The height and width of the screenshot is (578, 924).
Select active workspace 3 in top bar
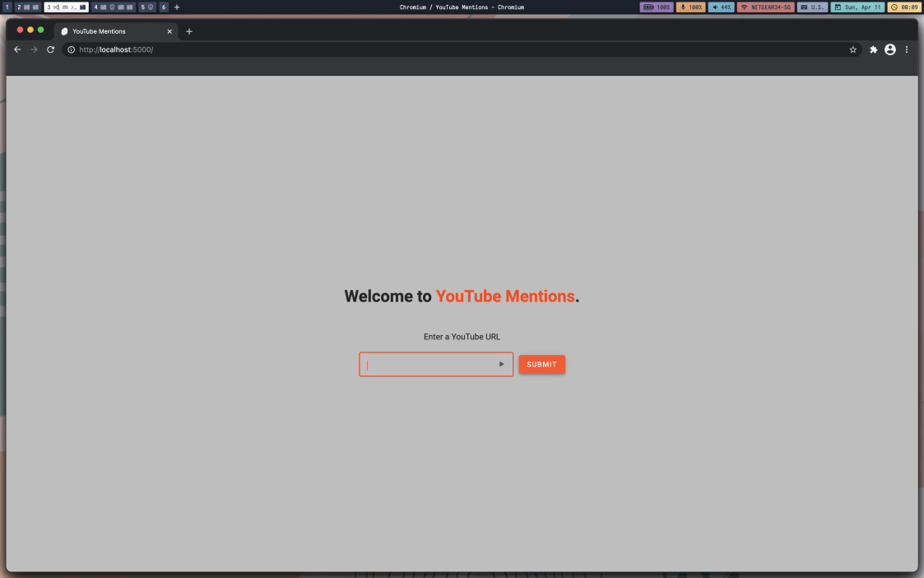point(67,7)
